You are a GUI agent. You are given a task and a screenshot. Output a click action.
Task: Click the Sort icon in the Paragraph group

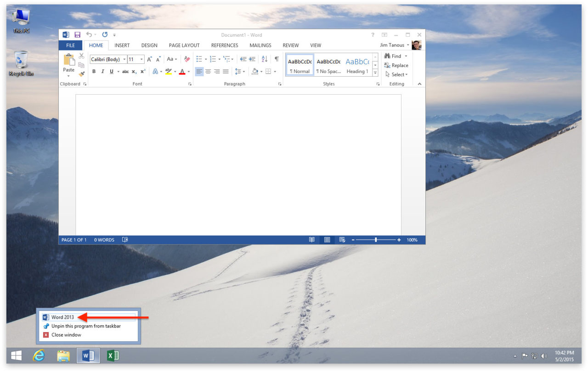click(264, 59)
